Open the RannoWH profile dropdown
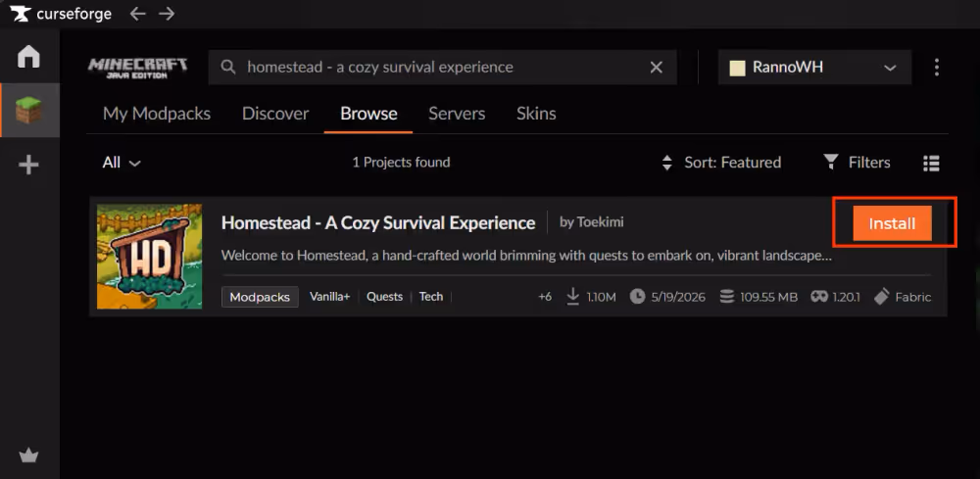 click(x=814, y=68)
